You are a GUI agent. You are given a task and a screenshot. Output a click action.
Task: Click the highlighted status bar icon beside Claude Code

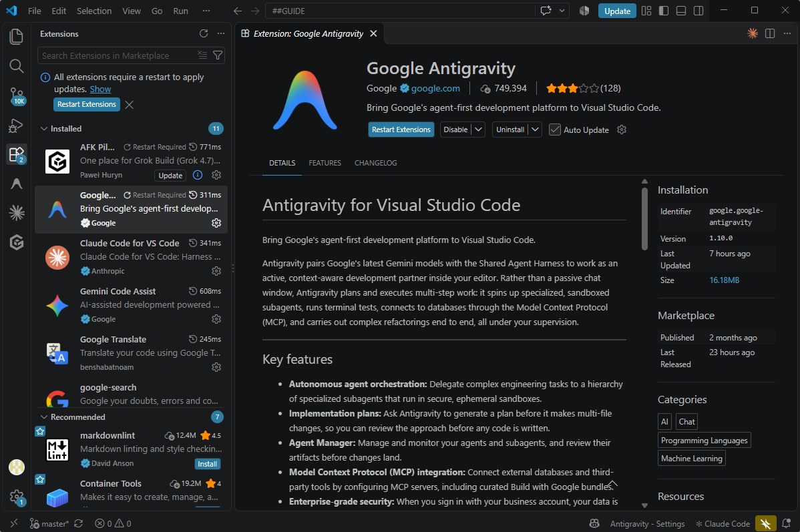click(766, 523)
